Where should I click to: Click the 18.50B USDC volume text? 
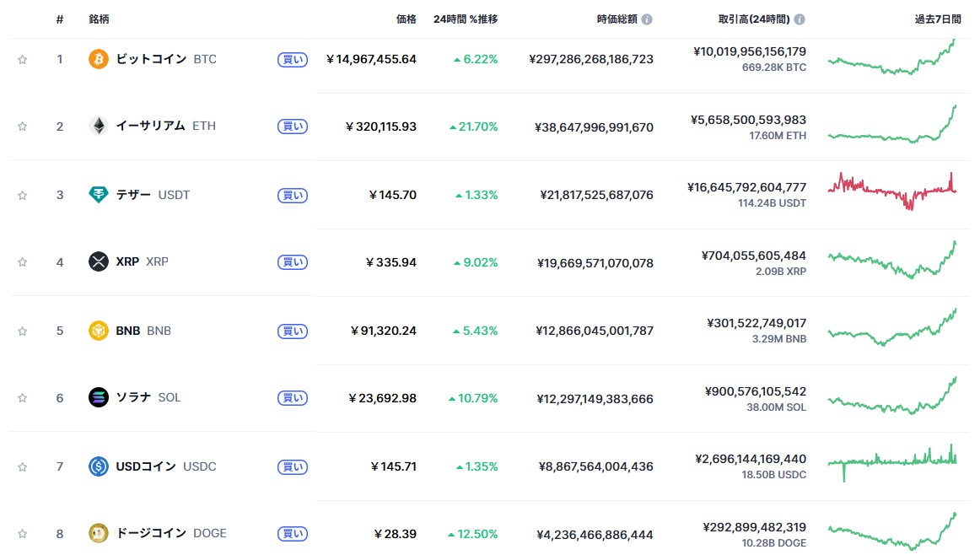click(774, 475)
